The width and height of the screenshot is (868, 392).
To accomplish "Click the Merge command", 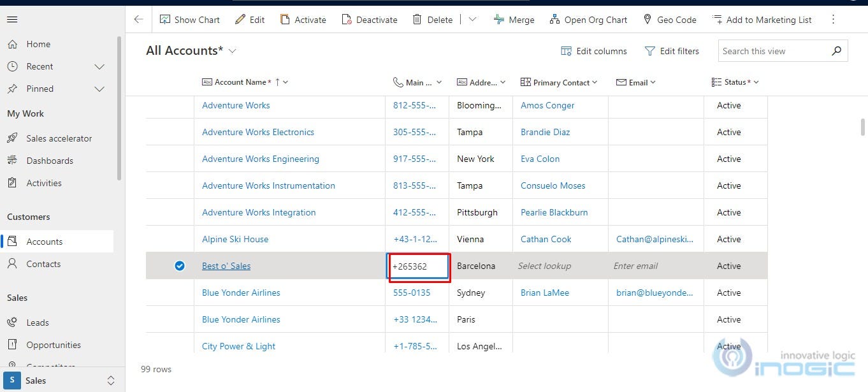I will click(x=514, y=20).
